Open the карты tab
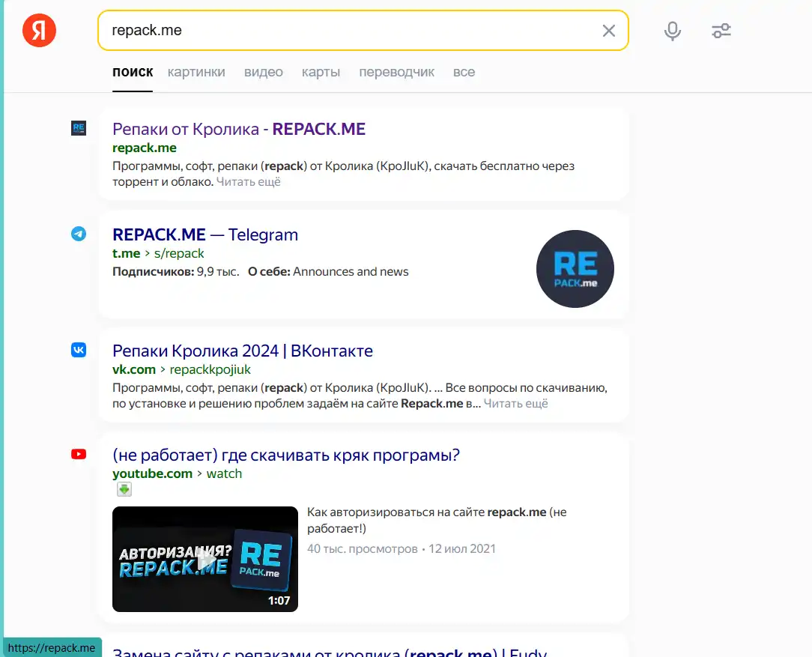 click(321, 72)
